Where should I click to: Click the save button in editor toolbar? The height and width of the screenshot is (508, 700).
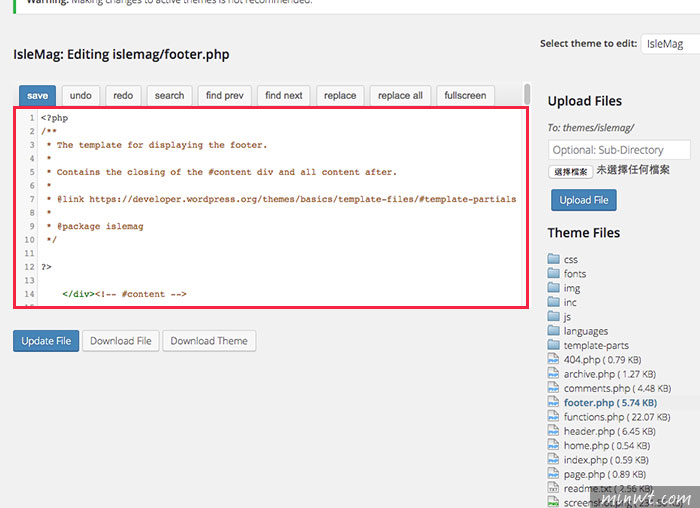(38, 96)
